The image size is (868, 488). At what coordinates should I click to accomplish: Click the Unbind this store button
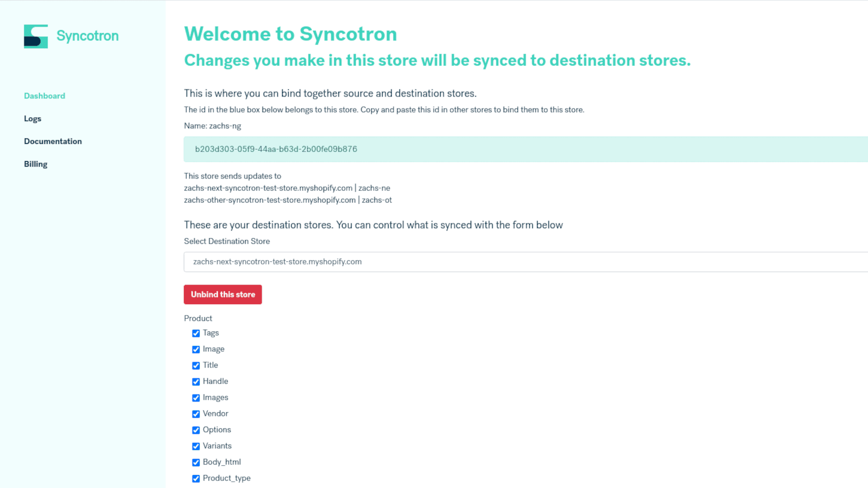point(222,294)
